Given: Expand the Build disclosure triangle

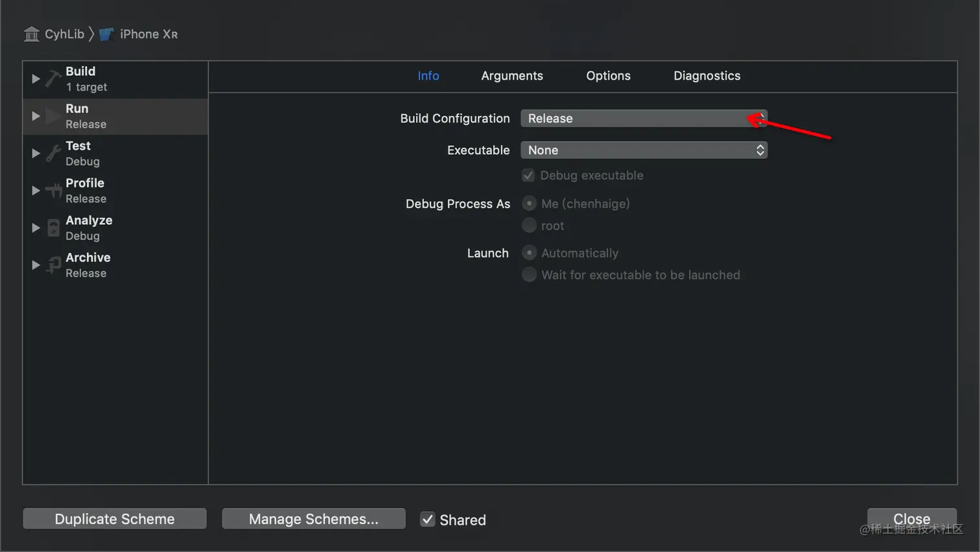Looking at the screenshot, I should (36, 78).
